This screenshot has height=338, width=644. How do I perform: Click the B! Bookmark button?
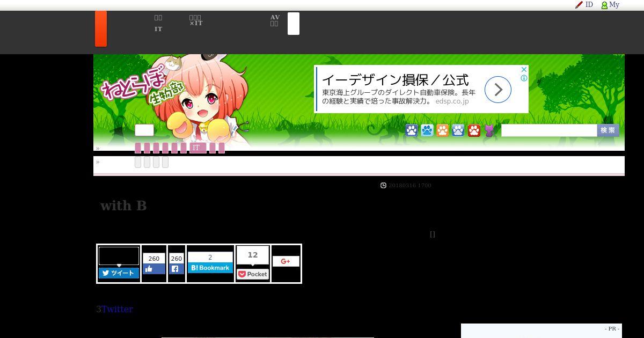[x=210, y=268]
